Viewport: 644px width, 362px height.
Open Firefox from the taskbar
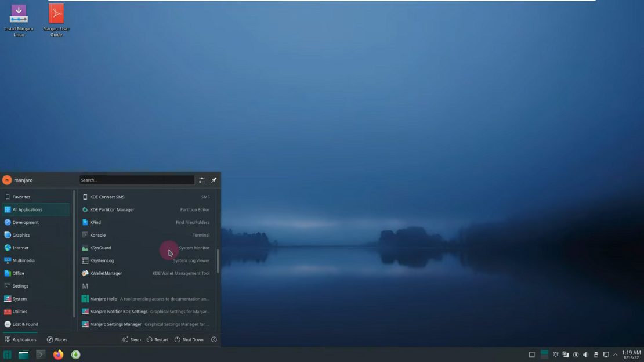[57, 354]
